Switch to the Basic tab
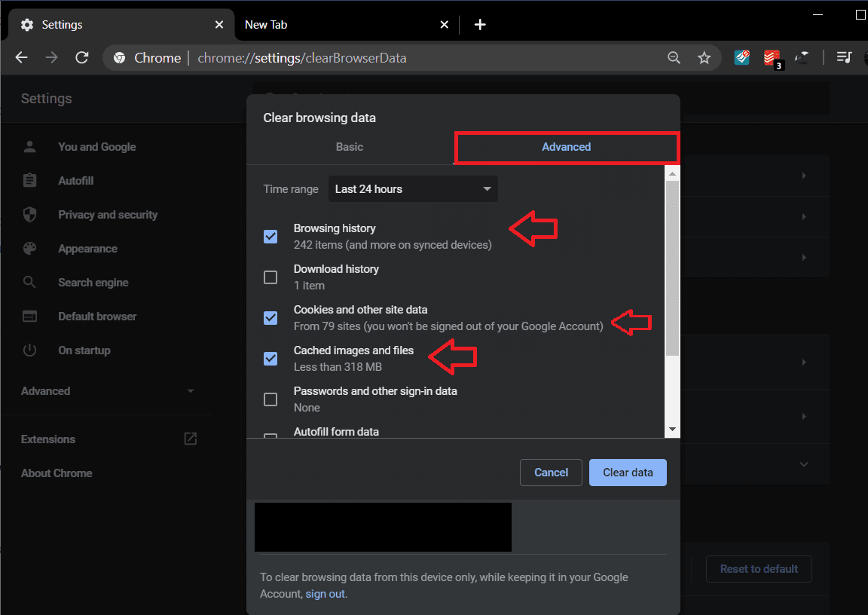This screenshot has height=615, width=868. coord(350,147)
